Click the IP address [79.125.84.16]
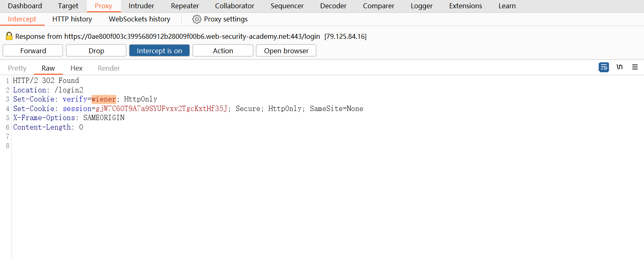The width and height of the screenshot is (644, 258). coord(345,36)
